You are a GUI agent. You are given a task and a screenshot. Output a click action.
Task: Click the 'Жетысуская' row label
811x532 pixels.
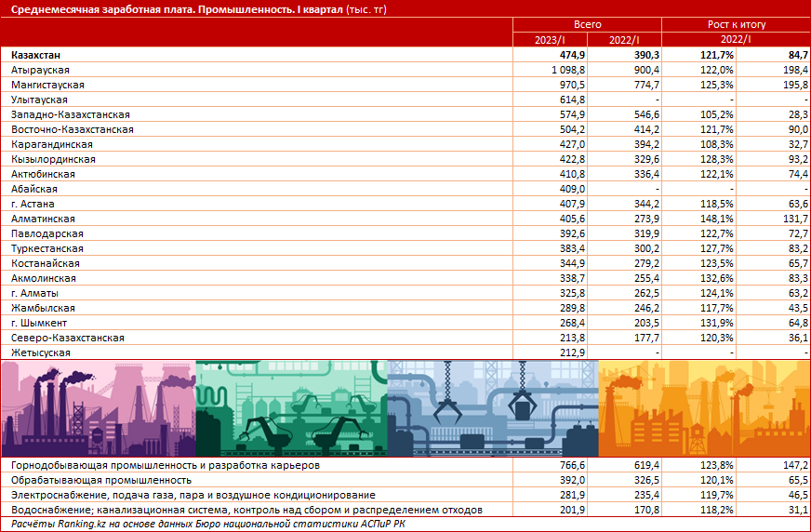click(40, 353)
